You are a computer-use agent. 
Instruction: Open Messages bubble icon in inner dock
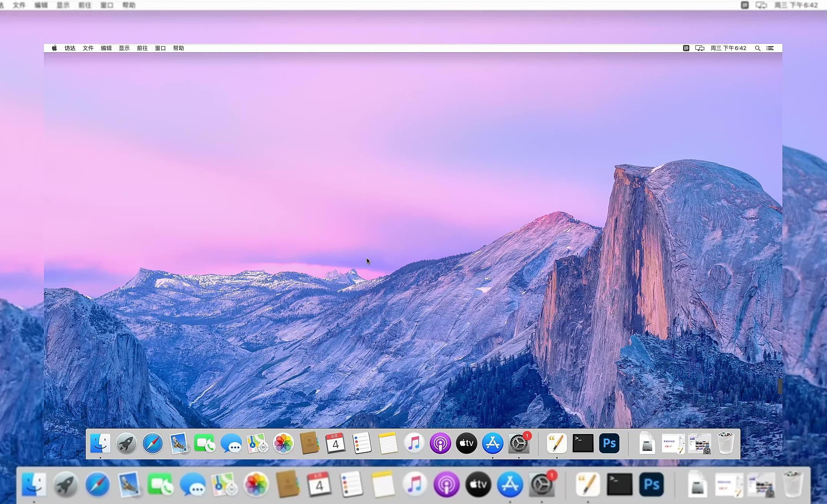(x=231, y=443)
